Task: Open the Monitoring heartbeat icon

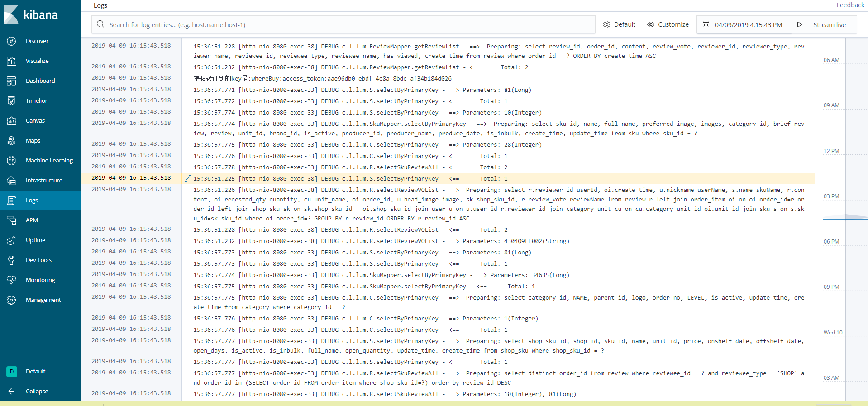Action: click(11, 280)
